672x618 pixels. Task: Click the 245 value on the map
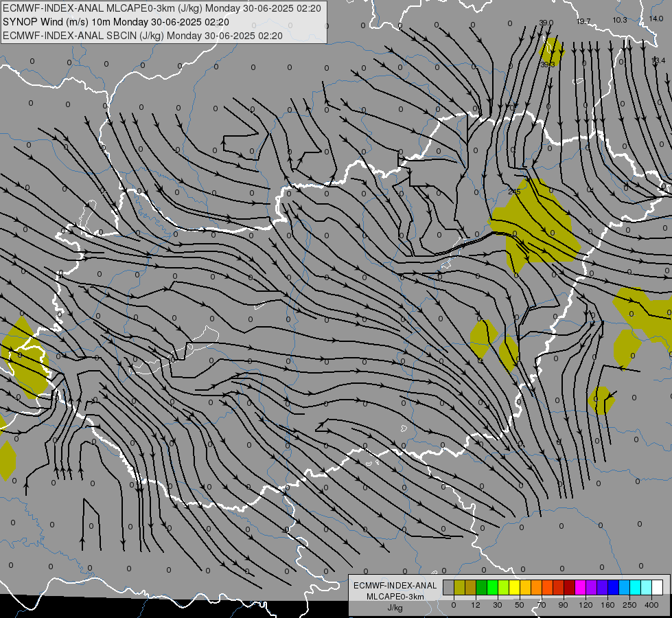[513, 192]
